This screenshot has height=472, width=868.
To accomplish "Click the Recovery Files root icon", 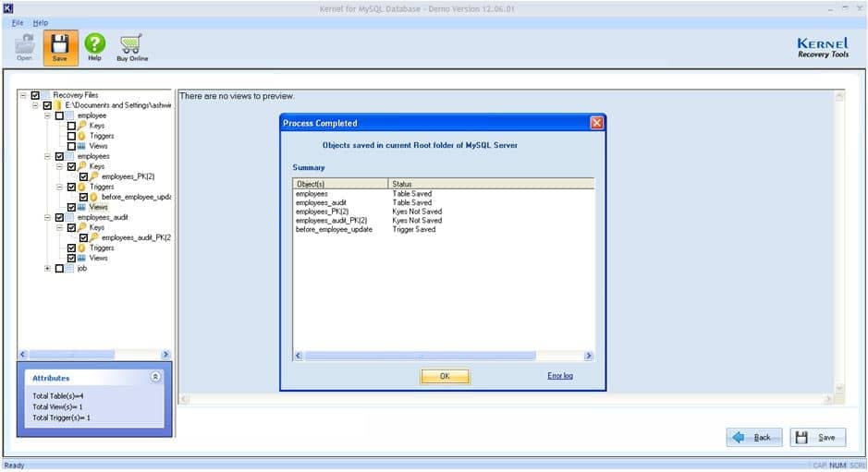I will pos(46,95).
